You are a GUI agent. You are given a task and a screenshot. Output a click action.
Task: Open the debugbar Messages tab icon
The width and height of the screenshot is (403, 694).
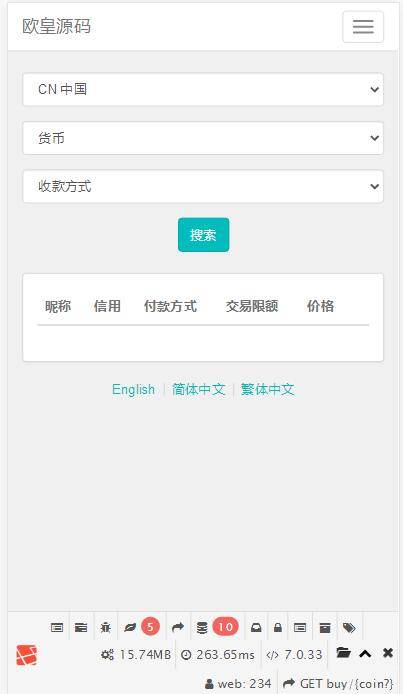point(57,627)
